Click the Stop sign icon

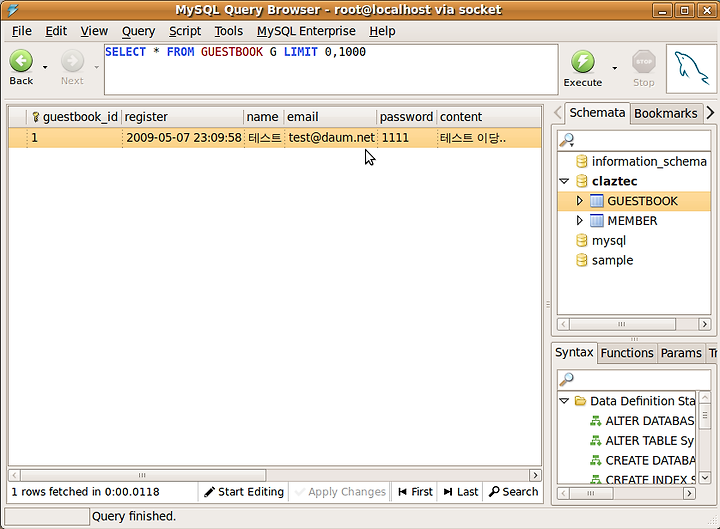click(x=644, y=62)
